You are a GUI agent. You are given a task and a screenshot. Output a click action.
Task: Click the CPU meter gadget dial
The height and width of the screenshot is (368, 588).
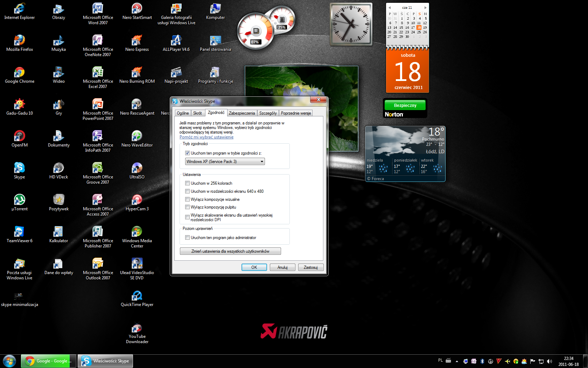point(255,32)
